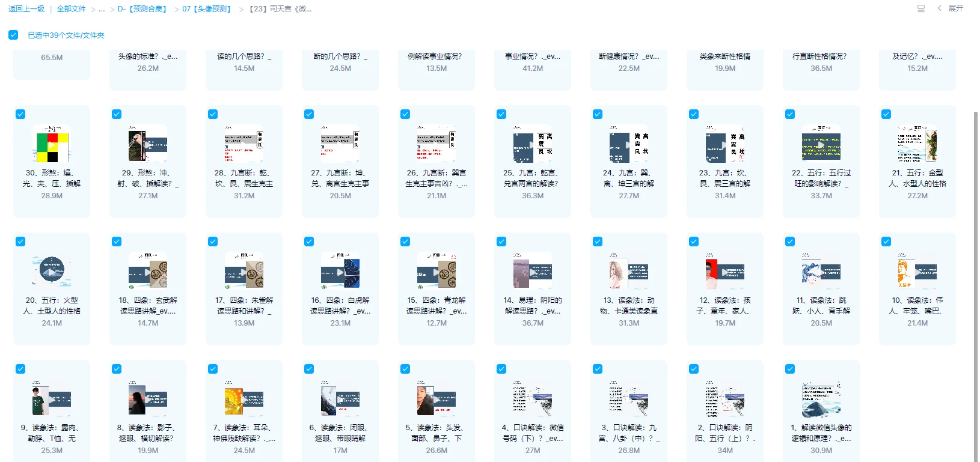
Task: Click current folder 【23】司天喜 breadcrumb
Action: coord(280,9)
